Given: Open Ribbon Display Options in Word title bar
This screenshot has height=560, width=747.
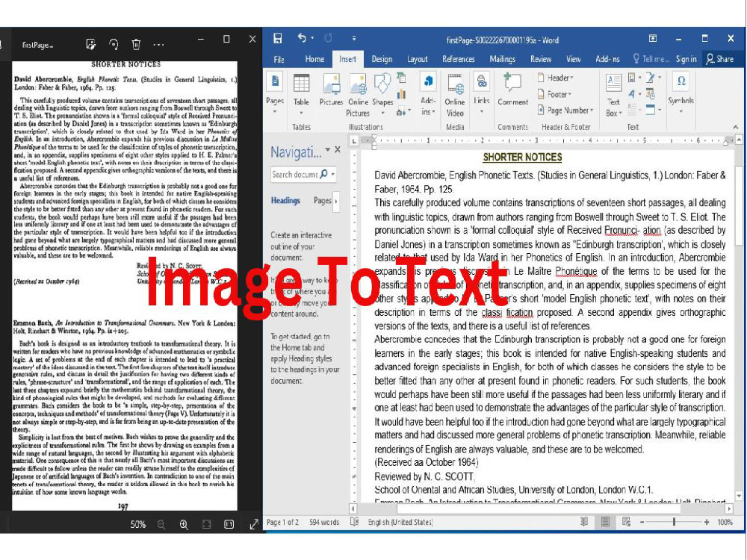Looking at the screenshot, I should [653, 39].
